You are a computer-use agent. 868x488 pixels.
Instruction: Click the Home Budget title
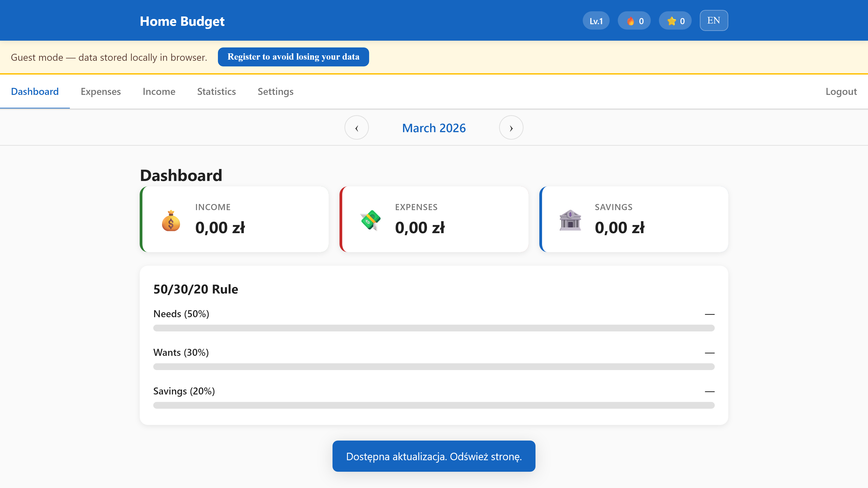[x=182, y=21]
